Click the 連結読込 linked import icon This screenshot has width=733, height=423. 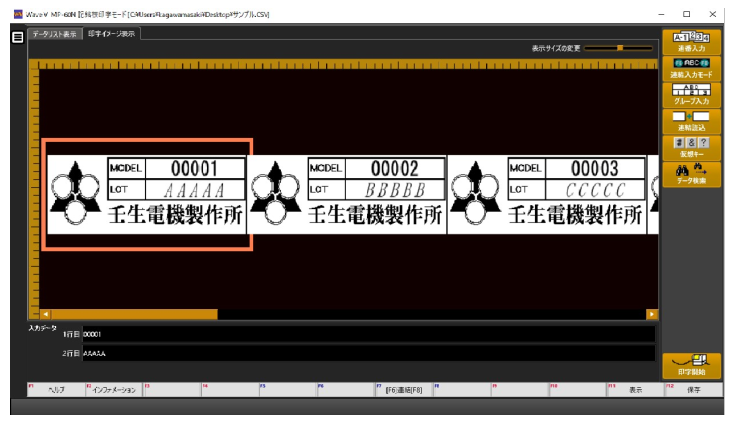pos(691,121)
